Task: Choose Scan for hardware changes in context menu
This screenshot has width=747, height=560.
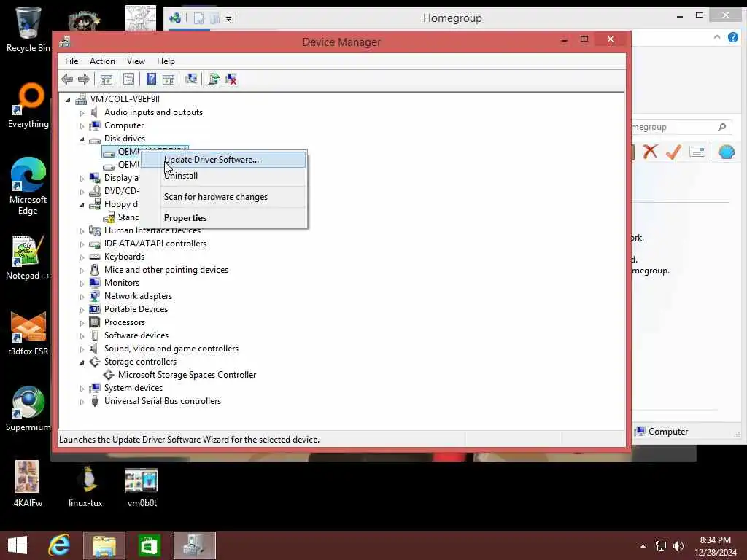Action: [223, 197]
